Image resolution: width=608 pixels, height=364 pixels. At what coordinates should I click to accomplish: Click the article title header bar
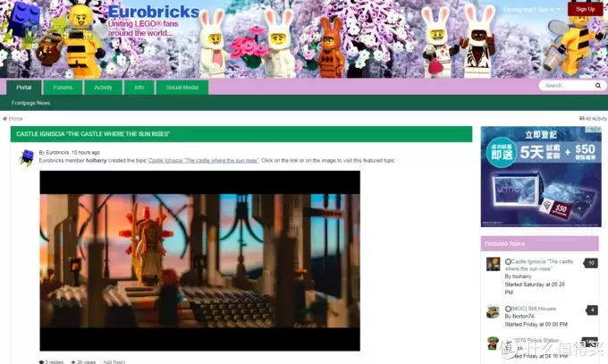pyautogui.click(x=241, y=134)
